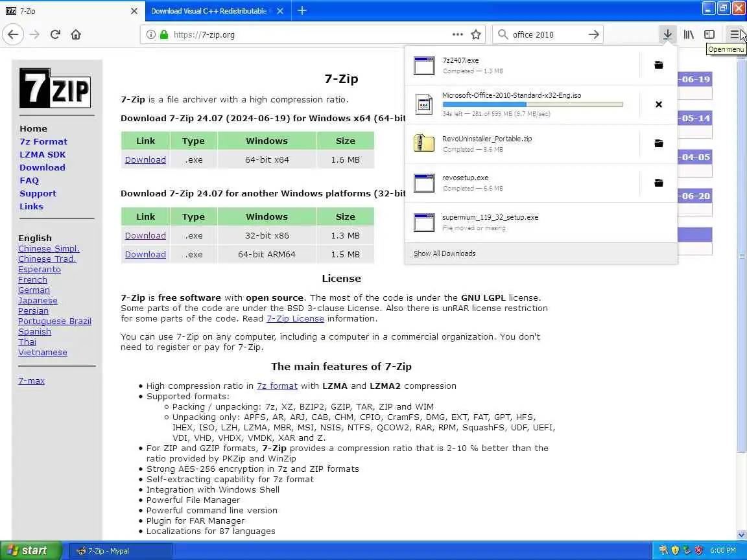Switch language to Chinese Simpl.
This screenshot has height=560, width=747.
click(x=49, y=249)
